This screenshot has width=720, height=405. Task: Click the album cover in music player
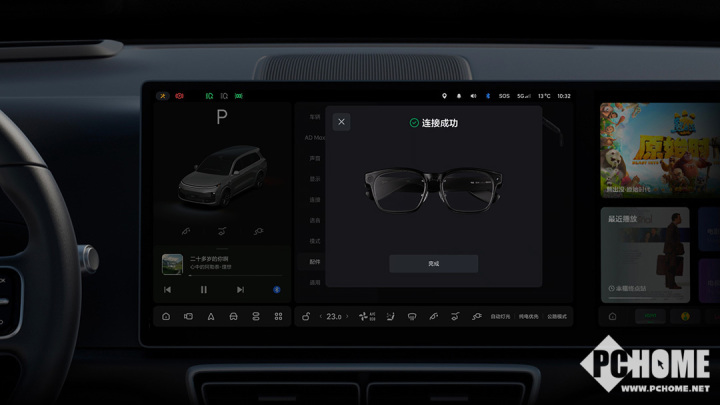click(x=172, y=264)
